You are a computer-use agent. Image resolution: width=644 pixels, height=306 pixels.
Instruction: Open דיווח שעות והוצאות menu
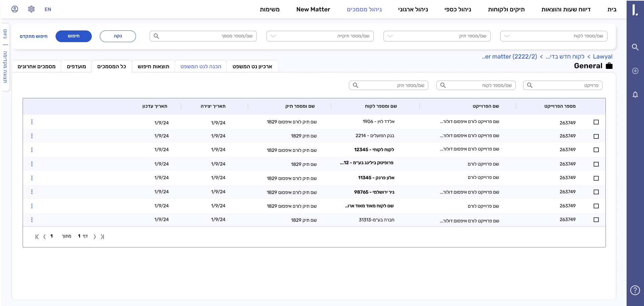566,9
